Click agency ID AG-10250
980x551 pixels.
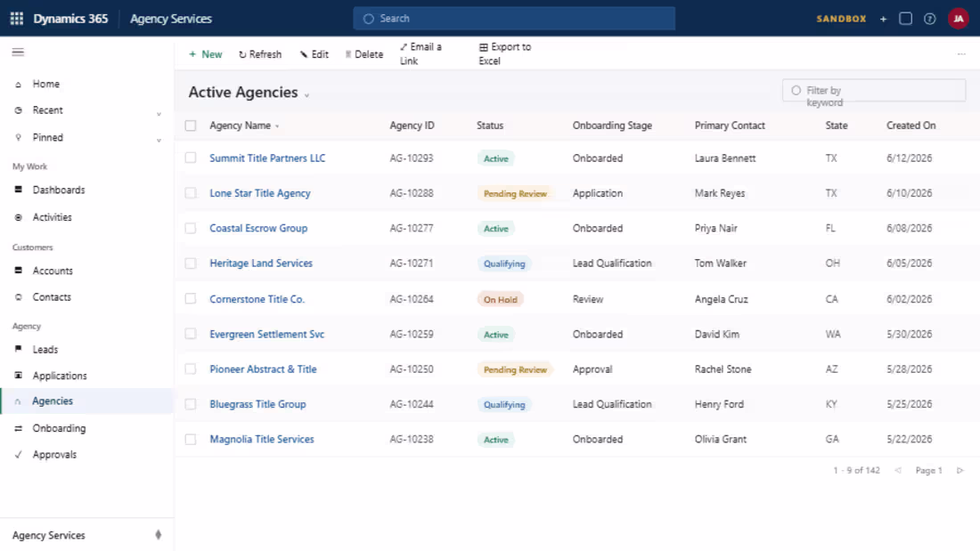(x=412, y=369)
